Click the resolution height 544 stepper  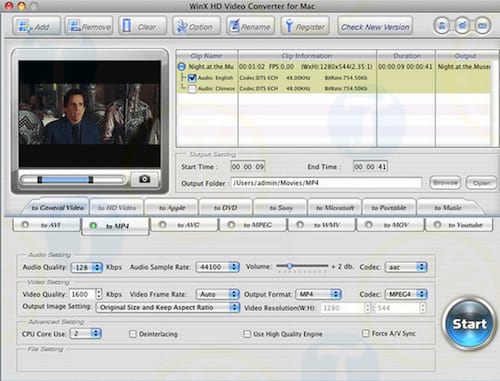(x=423, y=307)
